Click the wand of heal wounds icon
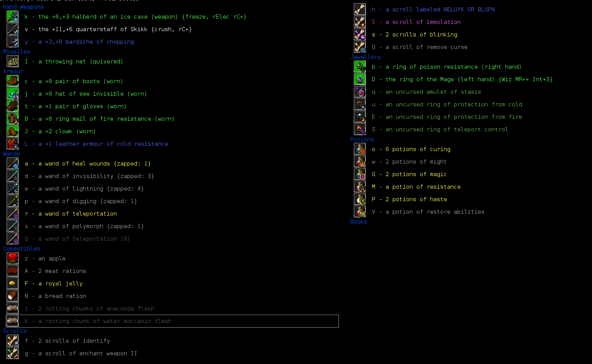 click(x=13, y=164)
